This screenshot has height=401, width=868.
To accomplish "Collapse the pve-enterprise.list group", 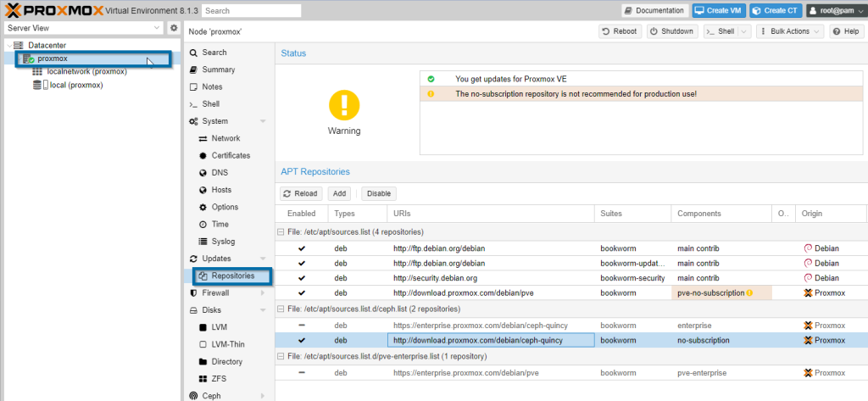I will click(x=281, y=356).
